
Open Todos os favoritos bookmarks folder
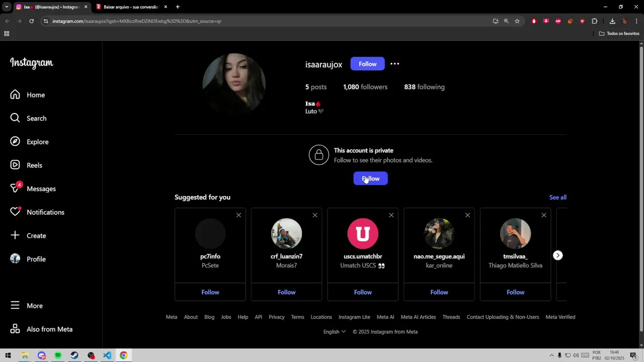[x=619, y=34]
